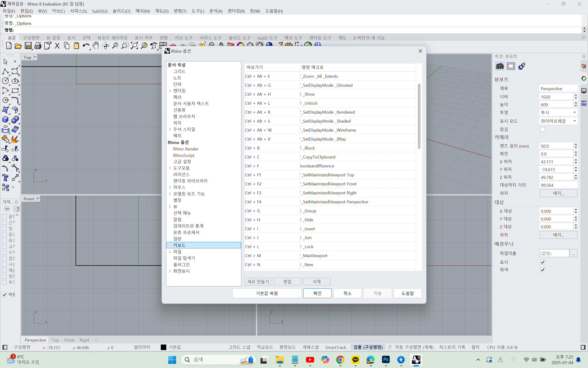The image size is (588, 368).
Task: Click the Undo arrow icon
Action: click(86, 46)
